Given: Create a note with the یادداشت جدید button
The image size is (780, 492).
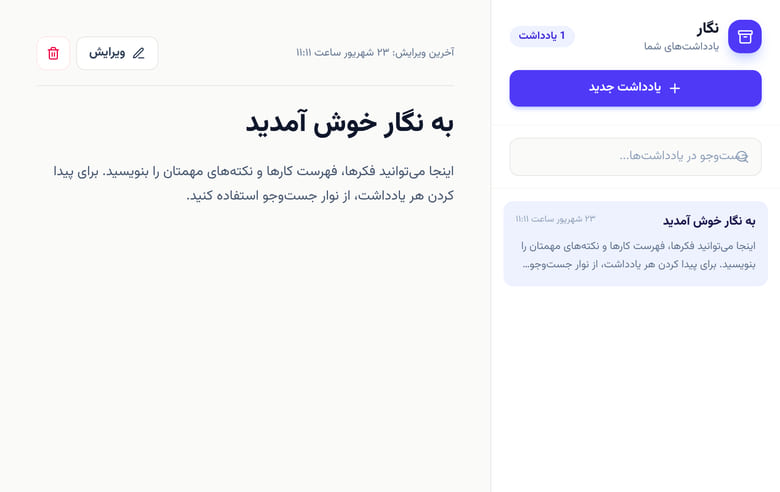Looking at the screenshot, I should [x=635, y=88].
